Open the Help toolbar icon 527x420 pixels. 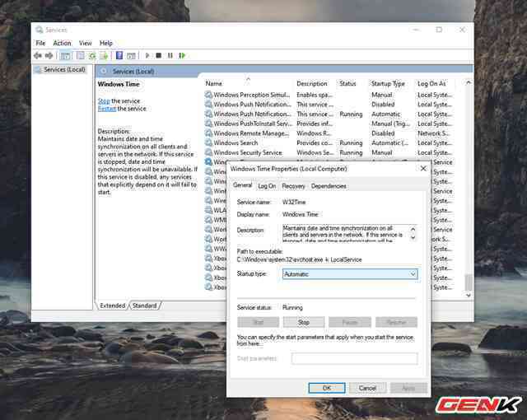pyautogui.click(x=119, y=55)
